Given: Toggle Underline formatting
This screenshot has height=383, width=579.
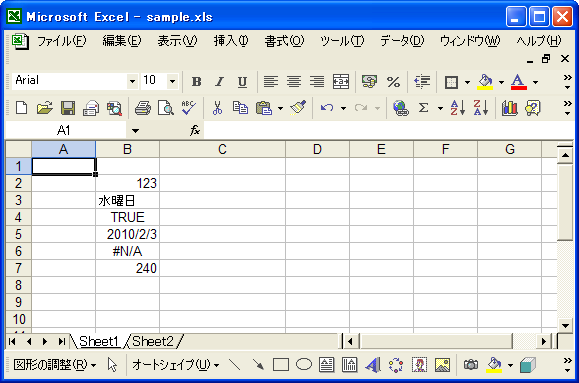Looking at the screenshot, I should pyautogui.click(x=242, y=82).
